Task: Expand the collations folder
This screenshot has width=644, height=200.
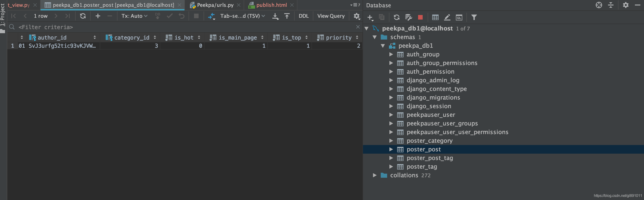Action: [x=375, y=175]
